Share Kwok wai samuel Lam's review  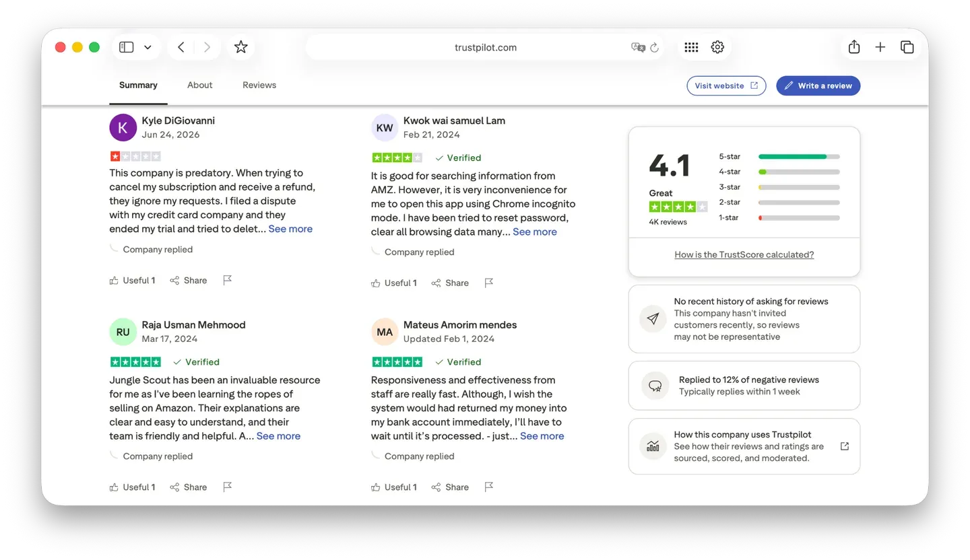[x=450, y=283]
